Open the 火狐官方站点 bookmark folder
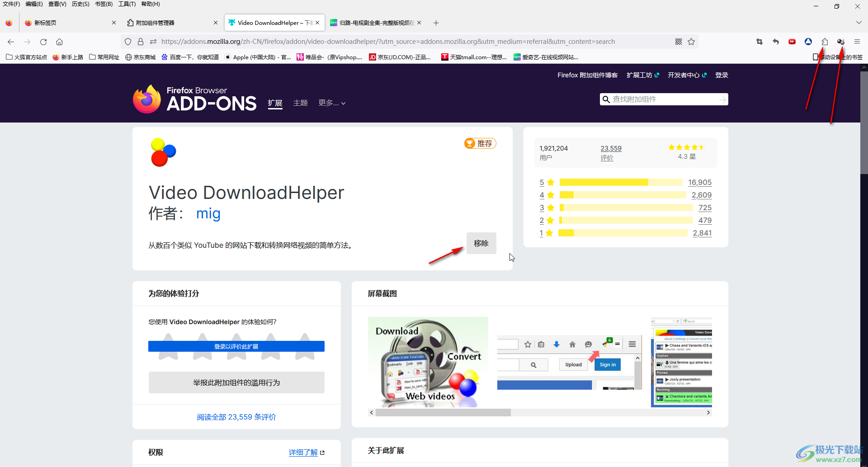 (26, 57)
